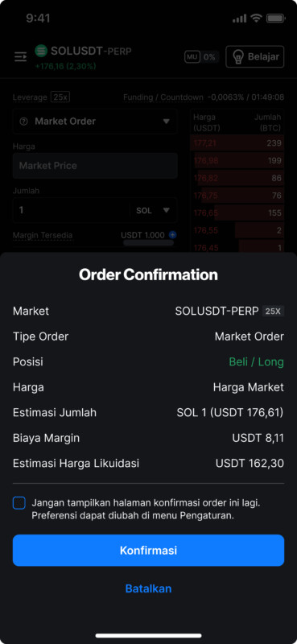Image resolution: width=297 pixels, height=644 pixels.
Task: Click the Jumlah amount input field
Action: tap(71, 210)
